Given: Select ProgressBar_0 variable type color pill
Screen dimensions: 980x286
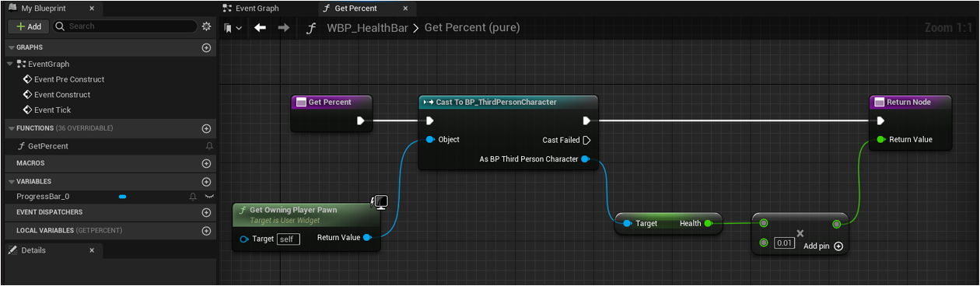Looking at the screenshot, I should pyautogui.click(x=122, y=197).
